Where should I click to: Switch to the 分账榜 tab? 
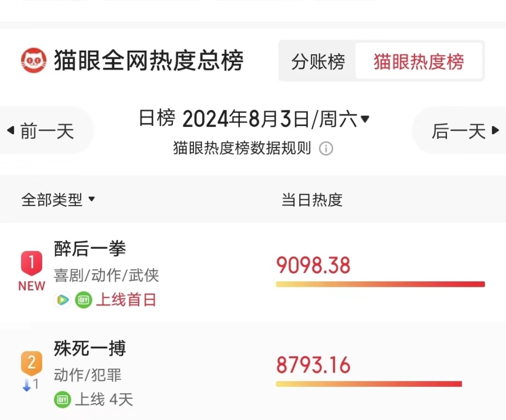(318, 61)
